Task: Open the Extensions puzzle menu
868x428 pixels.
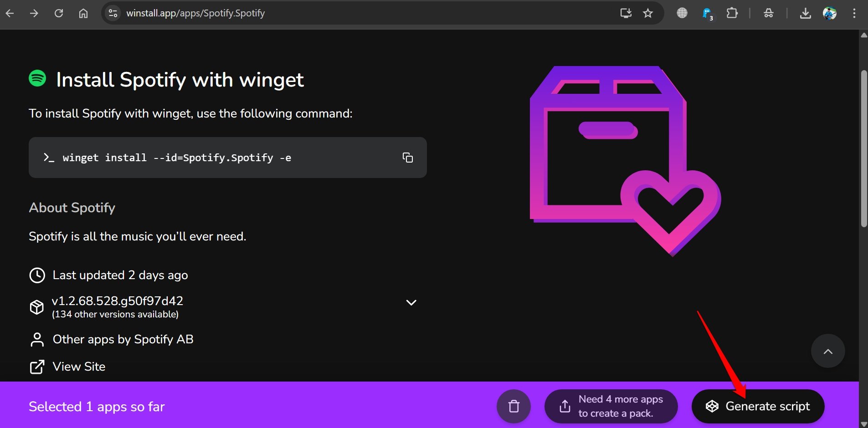Action: click(732, 13)
